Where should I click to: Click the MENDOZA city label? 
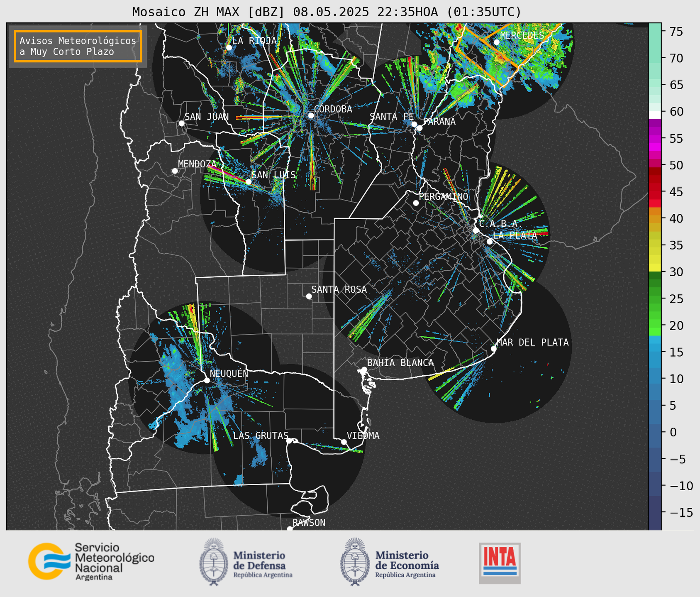[197, 164]
